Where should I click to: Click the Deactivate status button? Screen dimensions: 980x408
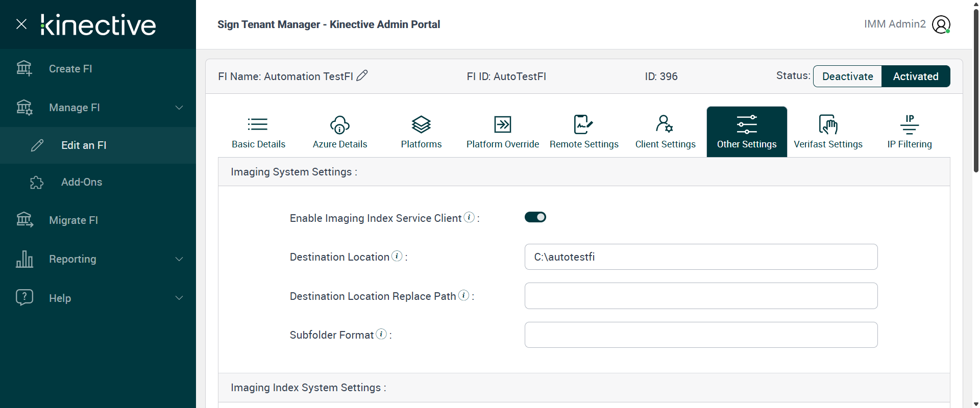(847, 76)
